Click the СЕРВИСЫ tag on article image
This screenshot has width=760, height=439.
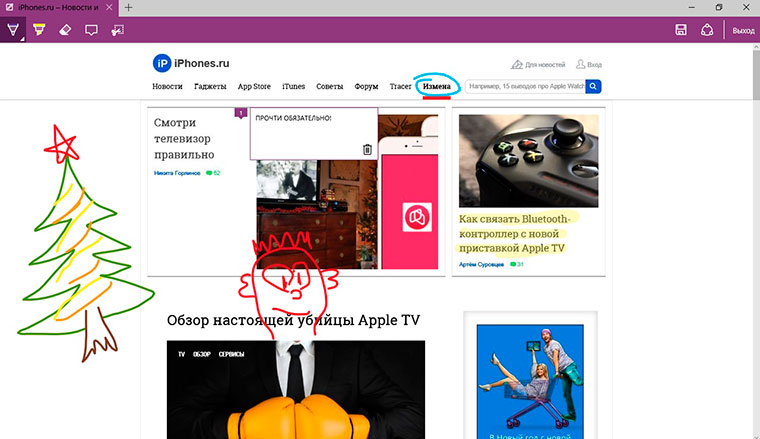tap(231, 354)
